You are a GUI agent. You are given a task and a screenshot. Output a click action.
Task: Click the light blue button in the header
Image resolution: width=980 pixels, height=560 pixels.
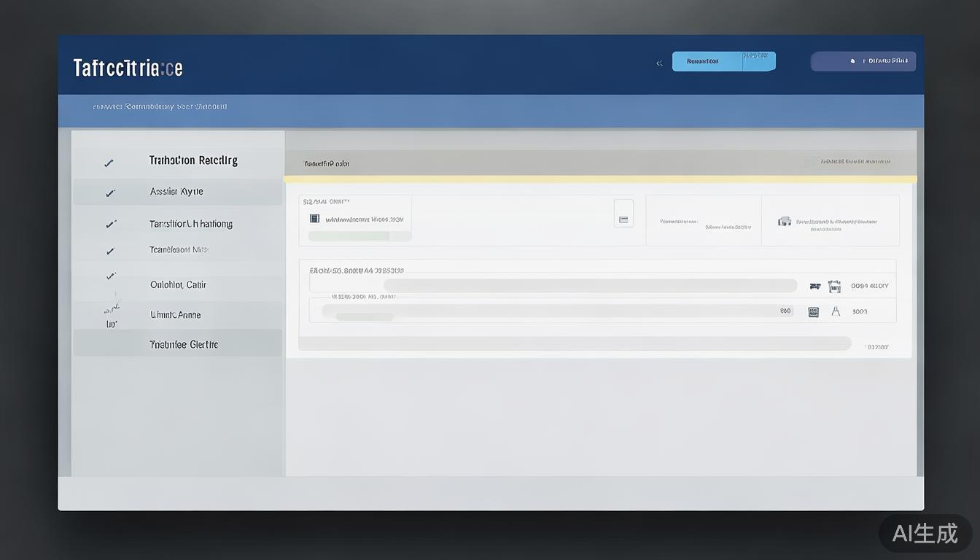click(706, 61)
